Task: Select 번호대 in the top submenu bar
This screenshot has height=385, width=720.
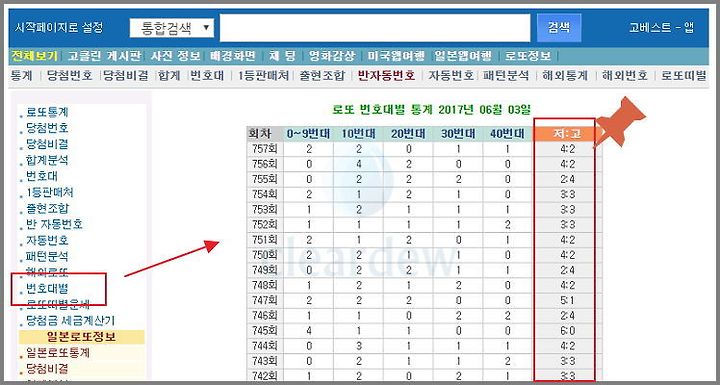Action: pyautogui.click(x=207, y=75)
